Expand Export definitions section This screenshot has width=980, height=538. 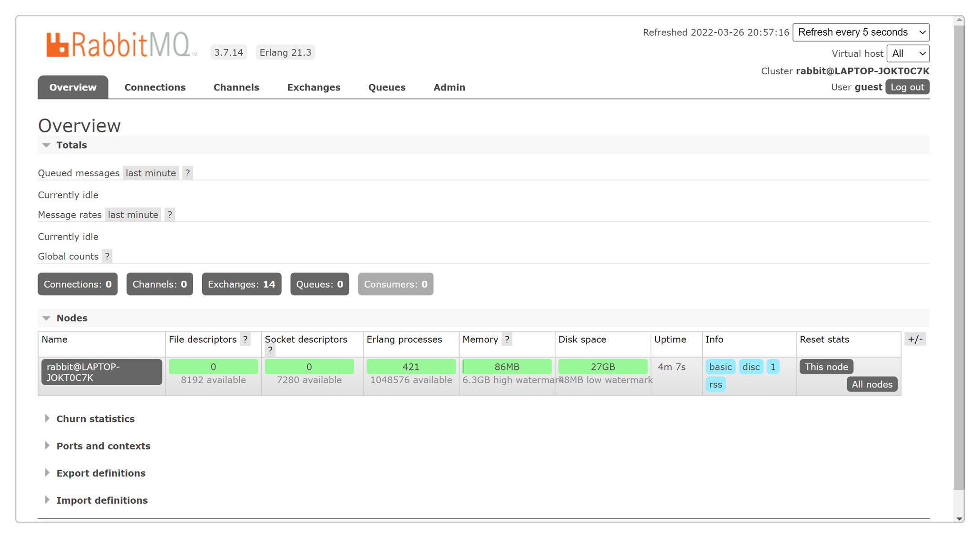(101, 473)
